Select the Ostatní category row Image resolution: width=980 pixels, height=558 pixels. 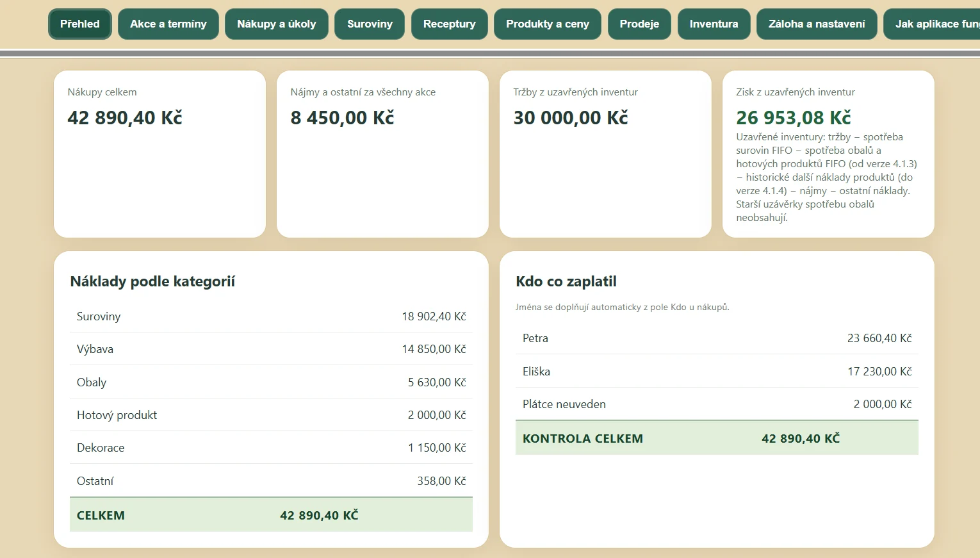tap(271, 481)
